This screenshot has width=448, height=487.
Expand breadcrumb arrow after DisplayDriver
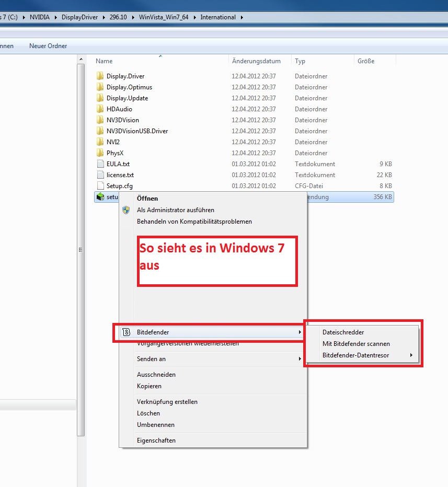[104, 17]
